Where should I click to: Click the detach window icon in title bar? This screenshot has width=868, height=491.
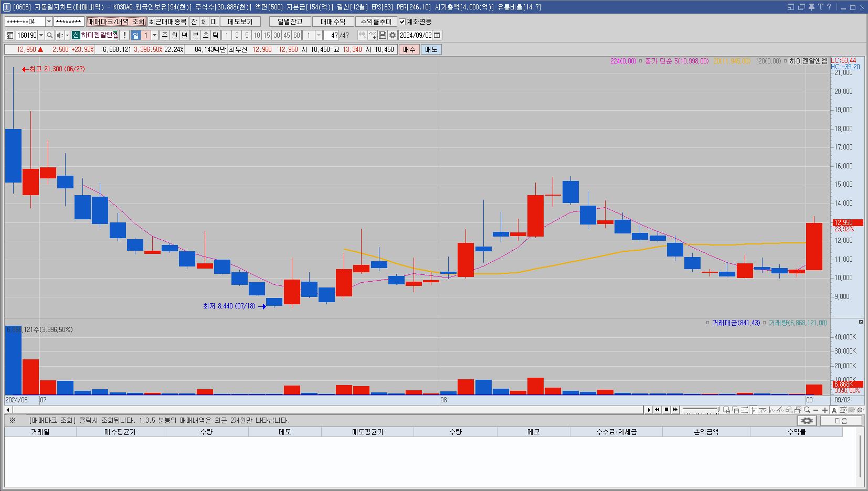[791, 7]
